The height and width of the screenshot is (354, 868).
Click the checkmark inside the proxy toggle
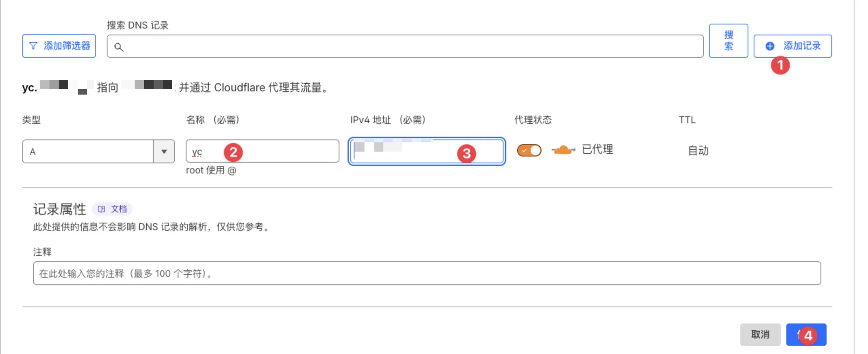click(x=525, y=150)
